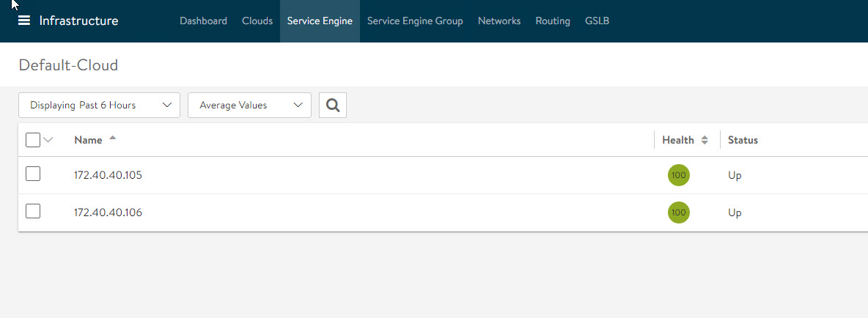This screenshot has width=868, height=318.
Task: Expand the Displaying Past 6 Hours dropdown
Action: 99,106
